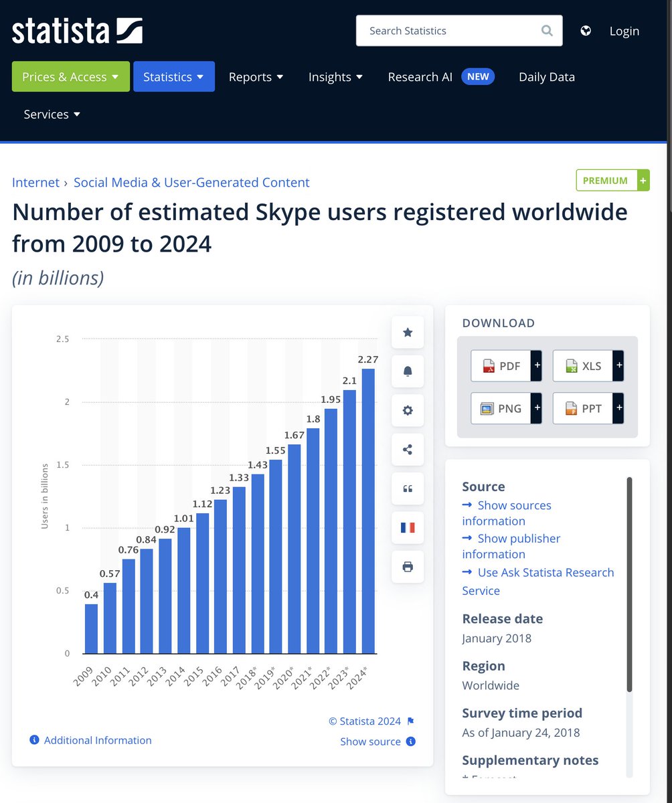Screen dimensions: 672x803
Task: Click the search magnifier icon
Action: click(x=547, y=31)
